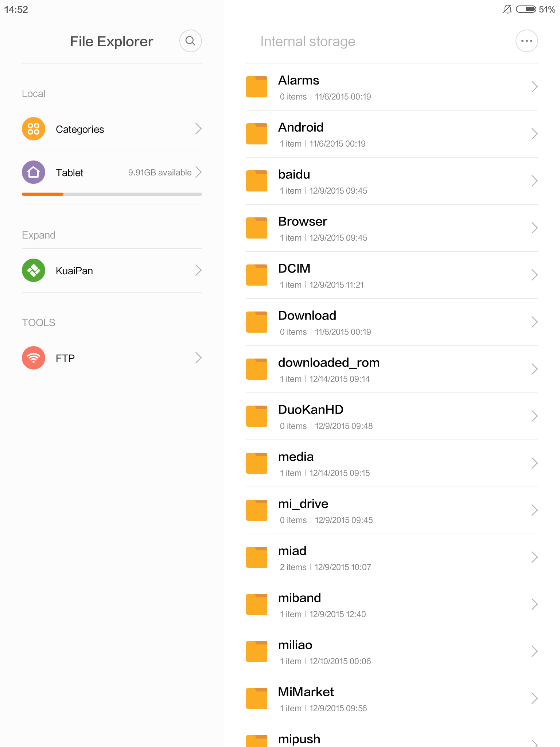Open the MiMarket folder
Viewport: 560px width, 747px height.
(x=392, y=698)
